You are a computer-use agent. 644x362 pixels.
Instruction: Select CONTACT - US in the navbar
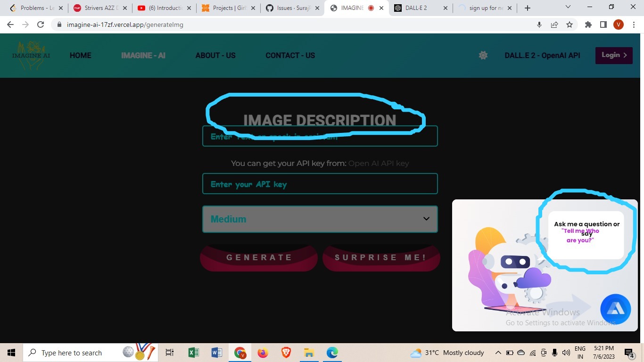(290, 55)
